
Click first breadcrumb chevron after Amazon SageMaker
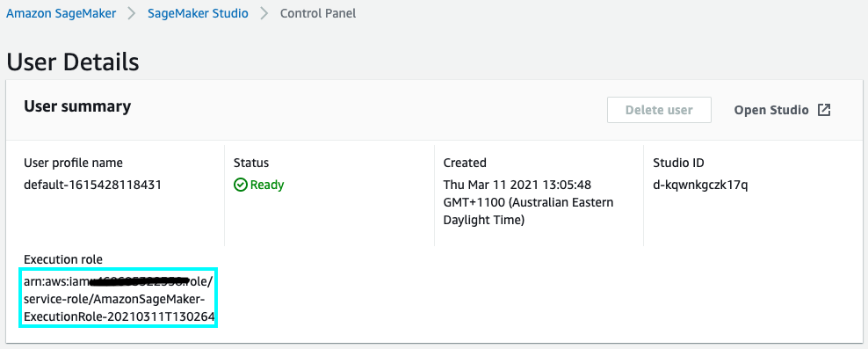pos(132,13)
